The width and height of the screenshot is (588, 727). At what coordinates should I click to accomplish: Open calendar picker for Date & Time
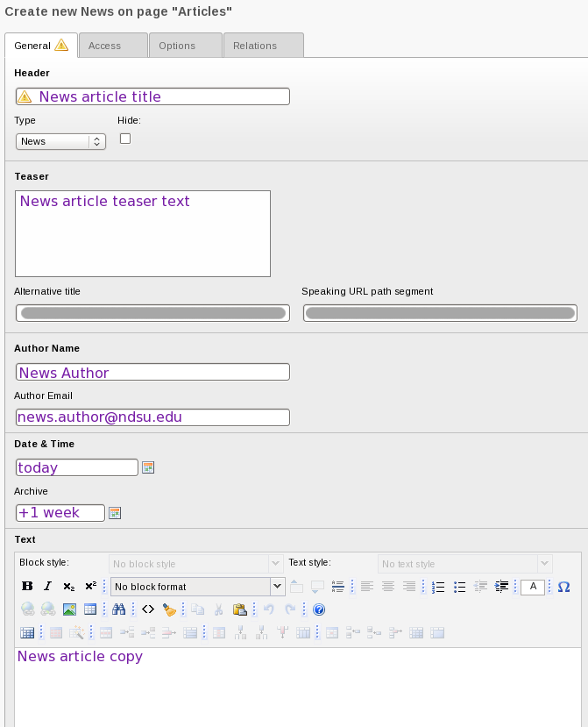(148, 467)
